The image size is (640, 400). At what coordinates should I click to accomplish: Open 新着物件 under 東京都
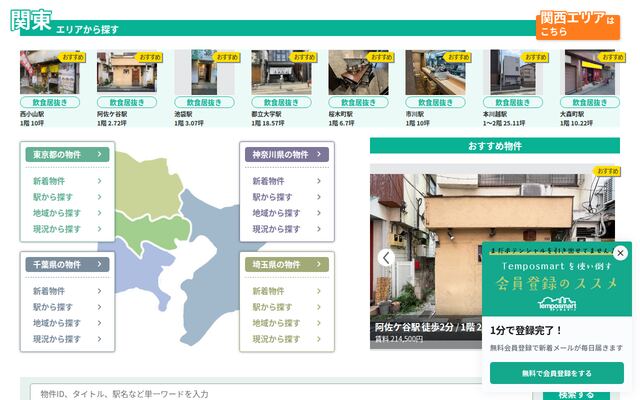(x=67, y=181)
